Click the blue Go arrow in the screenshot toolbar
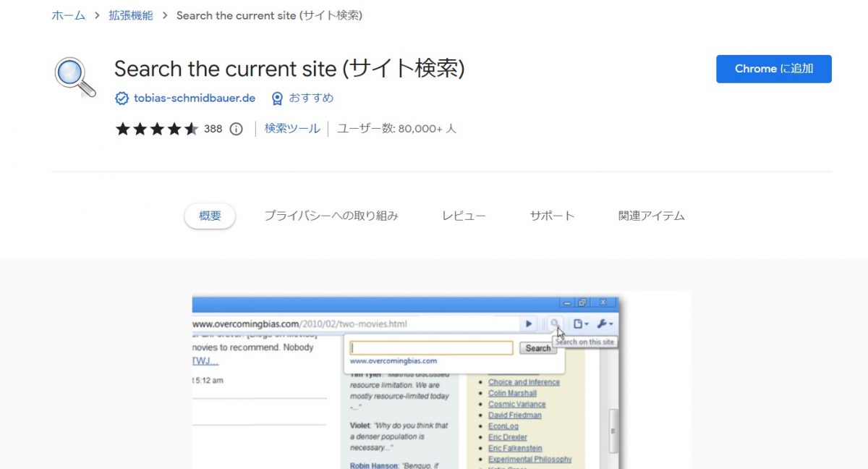 point(529,324)
